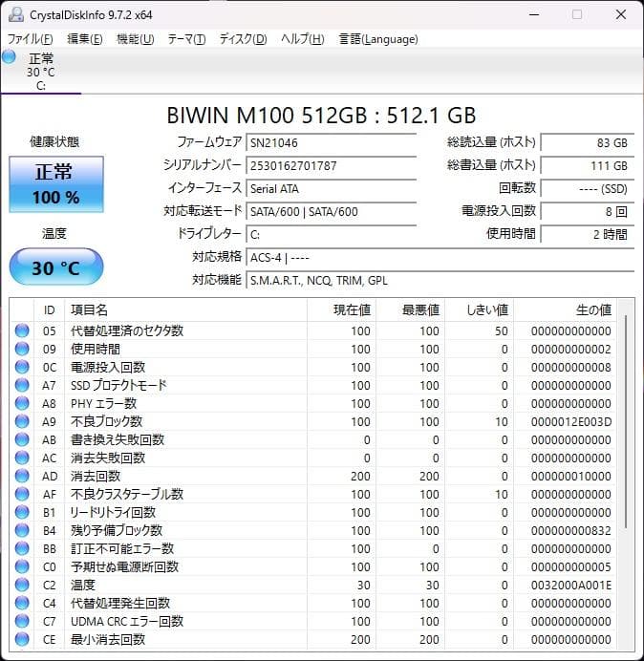The width and height of the screenshot is (644, 661).
Task: Click status orb for B1 リードリトライ回数 row
Action: coord(22,512)
